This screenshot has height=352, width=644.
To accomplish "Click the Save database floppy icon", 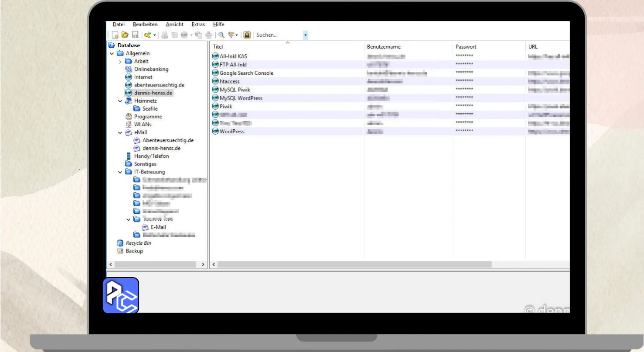I will [x=135, y=35].
